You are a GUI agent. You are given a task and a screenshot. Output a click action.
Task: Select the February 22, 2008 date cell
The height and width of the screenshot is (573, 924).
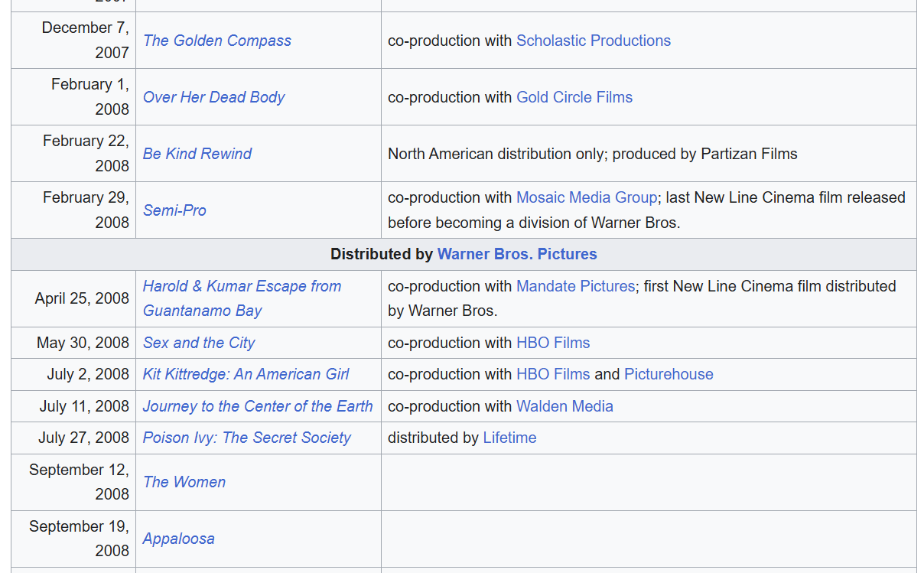[x=73, y=154]
